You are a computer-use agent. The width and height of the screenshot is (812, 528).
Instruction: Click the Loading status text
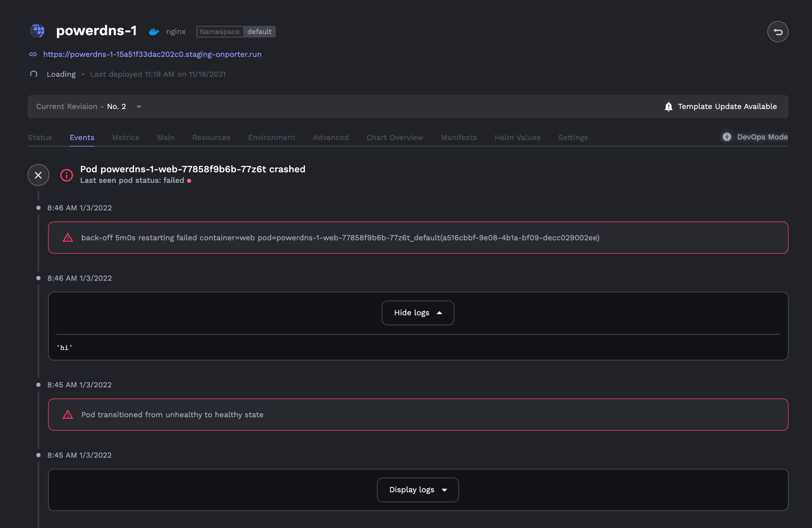tap(61, 74)
